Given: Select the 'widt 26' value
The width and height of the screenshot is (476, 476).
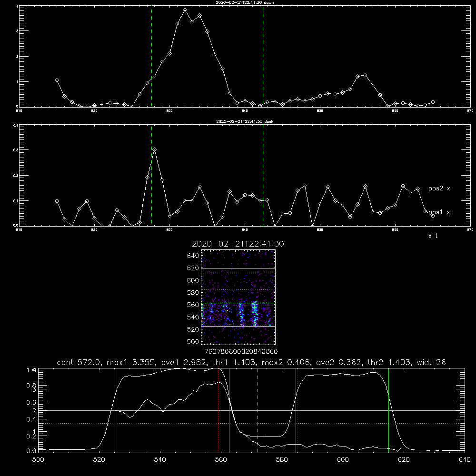Looking at the screenshot, I should [x=431, y=362].
